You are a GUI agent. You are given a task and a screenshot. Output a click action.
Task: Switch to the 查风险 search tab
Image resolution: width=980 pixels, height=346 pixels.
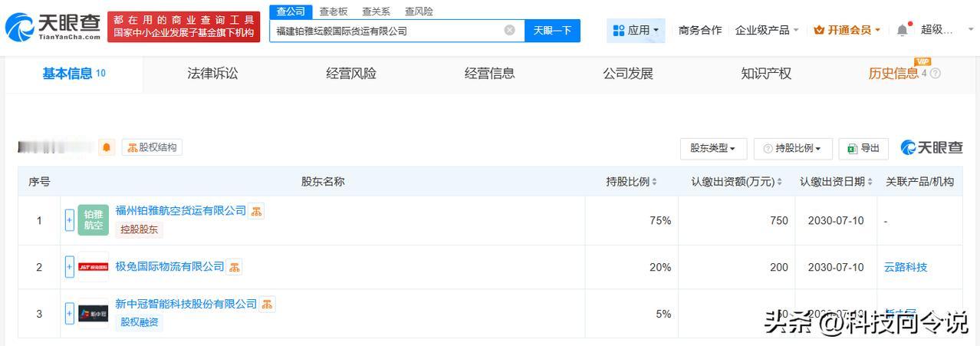click(x=419, y=12)
